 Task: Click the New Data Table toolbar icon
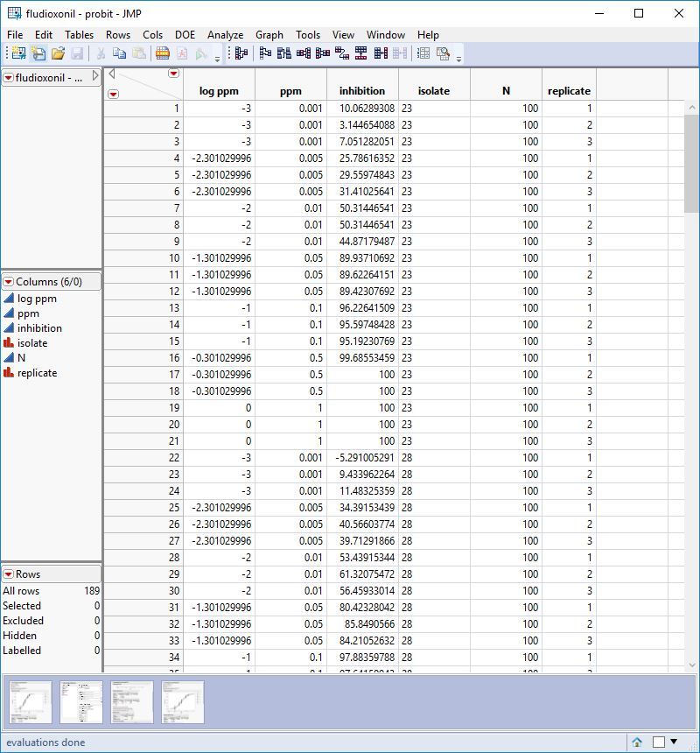tap(18, 53)
